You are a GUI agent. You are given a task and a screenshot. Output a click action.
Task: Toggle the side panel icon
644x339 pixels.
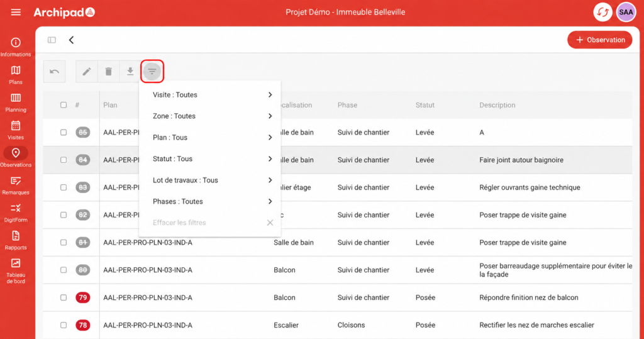tap(52, 40)
